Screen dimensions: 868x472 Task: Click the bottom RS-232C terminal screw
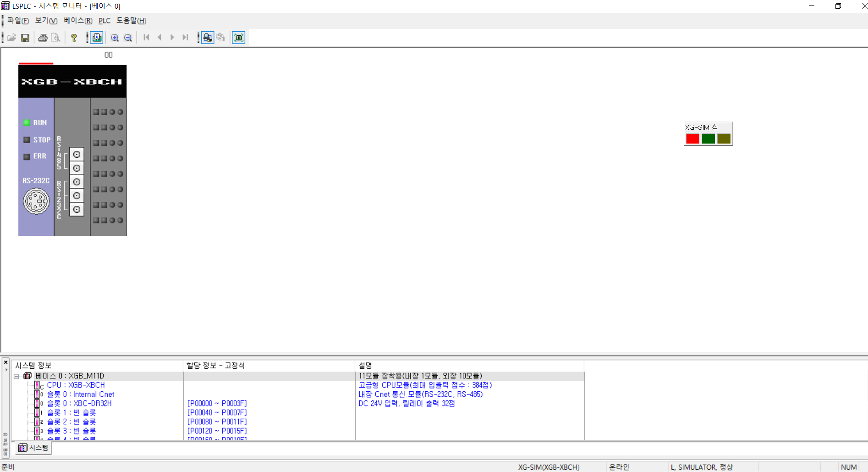click(x=77, y=210)
